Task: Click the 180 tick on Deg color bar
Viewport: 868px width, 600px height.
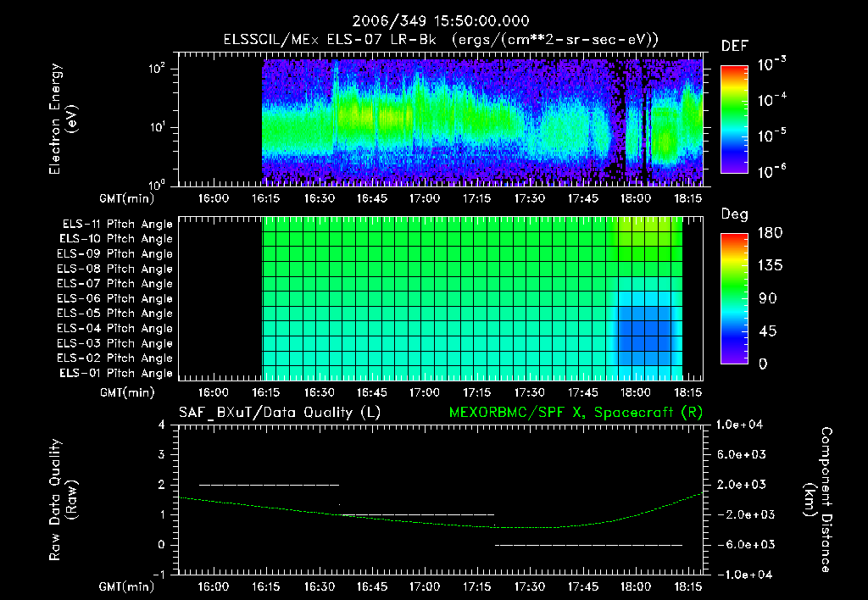Action: 770,233
